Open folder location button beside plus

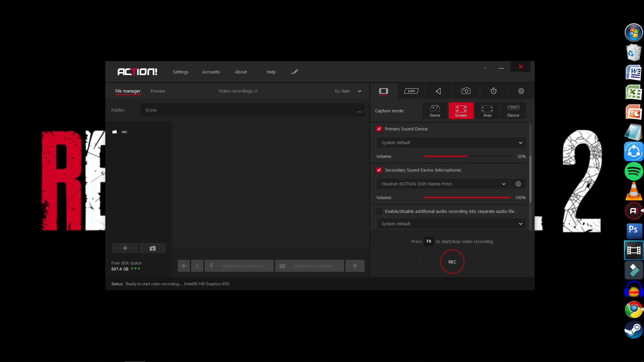(x=153, y=248)
